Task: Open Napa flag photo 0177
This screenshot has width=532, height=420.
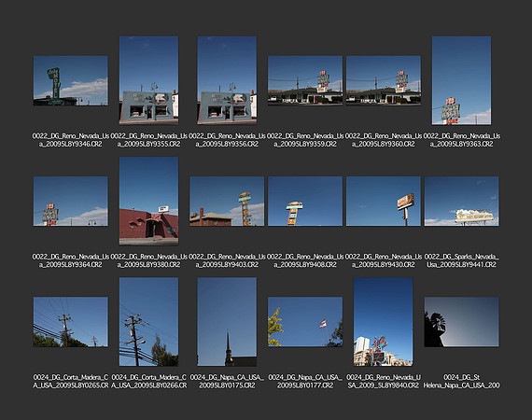Action: (x=305, y=322)
